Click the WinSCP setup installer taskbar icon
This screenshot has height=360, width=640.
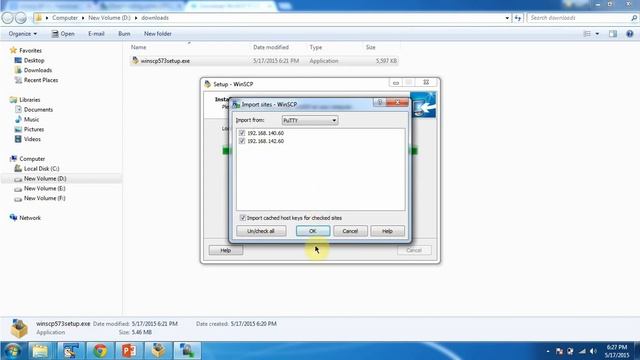tap(158, 351)
